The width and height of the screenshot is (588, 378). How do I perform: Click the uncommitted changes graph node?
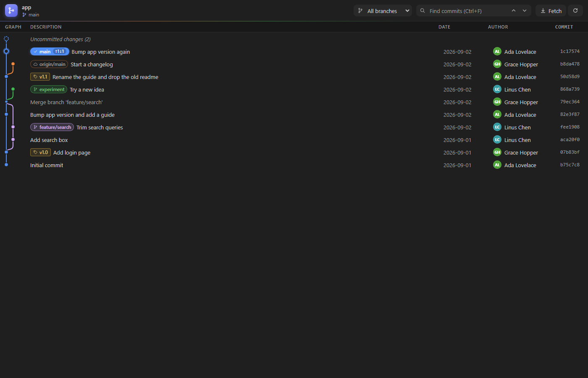pos(6,39)
